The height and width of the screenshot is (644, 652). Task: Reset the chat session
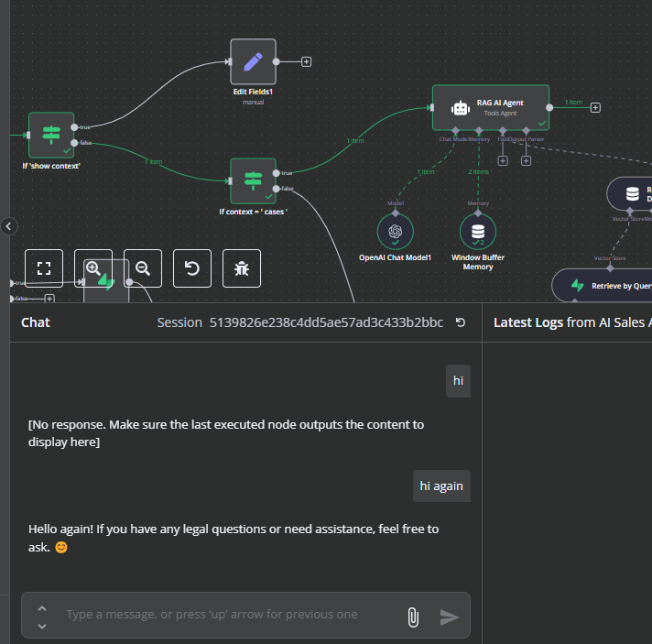pyautogui.click(x=461, y=322)
